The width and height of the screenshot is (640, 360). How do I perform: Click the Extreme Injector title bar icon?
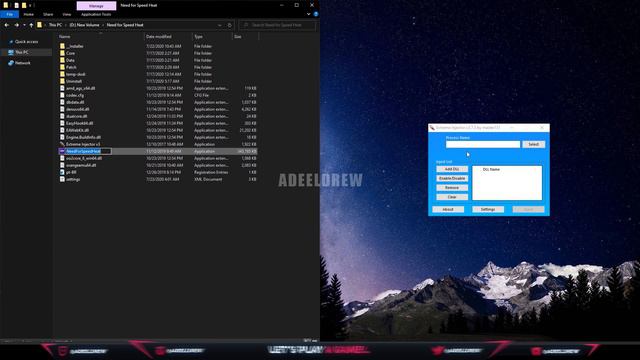pyautogui.click(x=432, y=128)
